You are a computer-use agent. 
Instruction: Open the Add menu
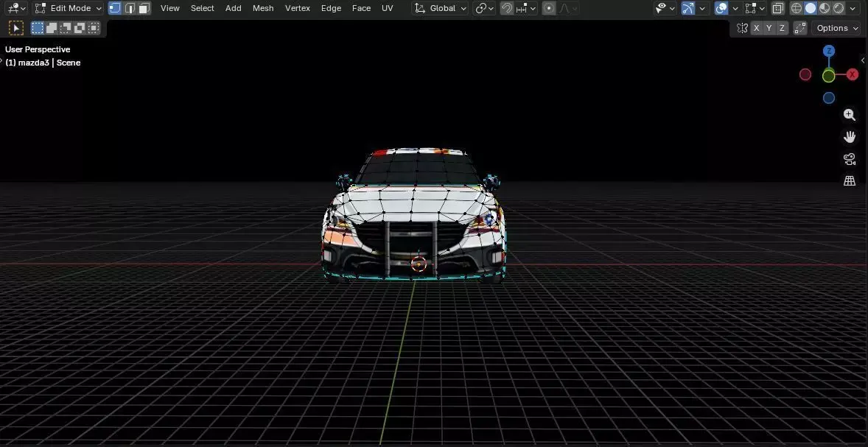(x=233, y=8)
